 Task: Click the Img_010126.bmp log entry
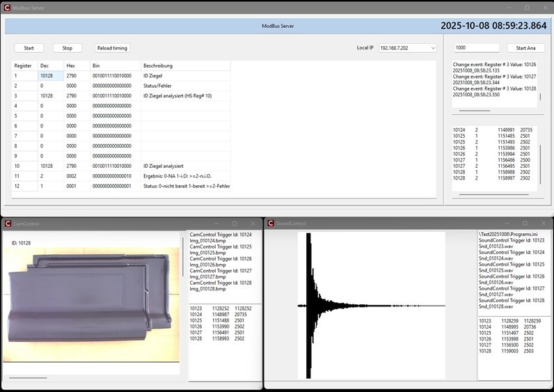click(x=207, y=265)
